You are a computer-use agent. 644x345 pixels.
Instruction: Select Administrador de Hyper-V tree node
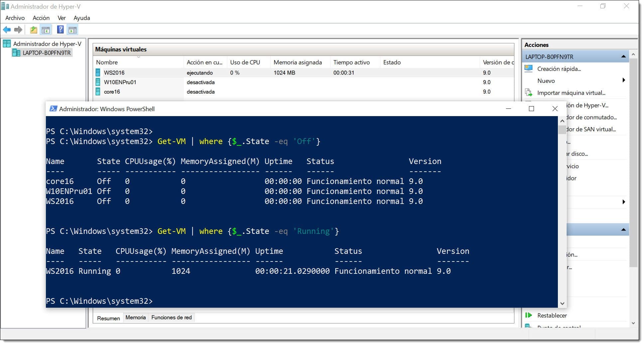pos(47,44)
